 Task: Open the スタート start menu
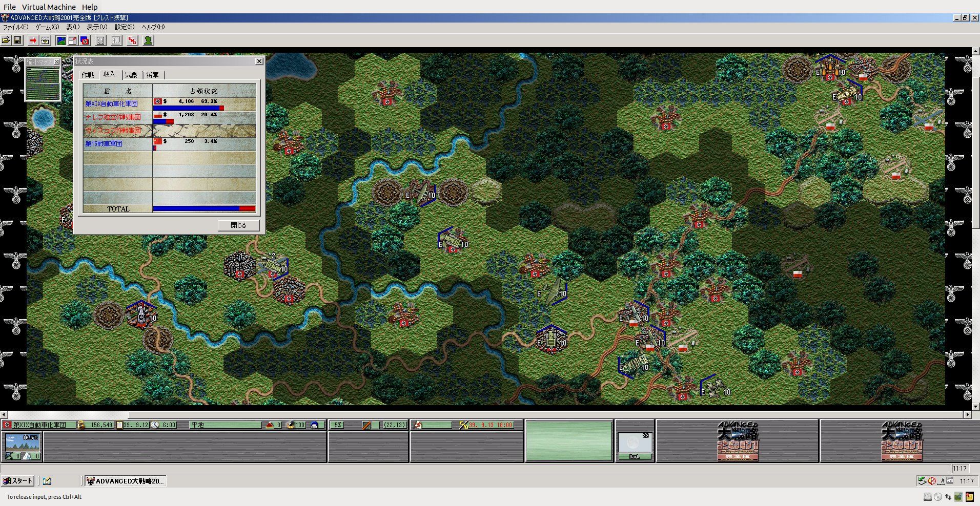click(18, 481)
